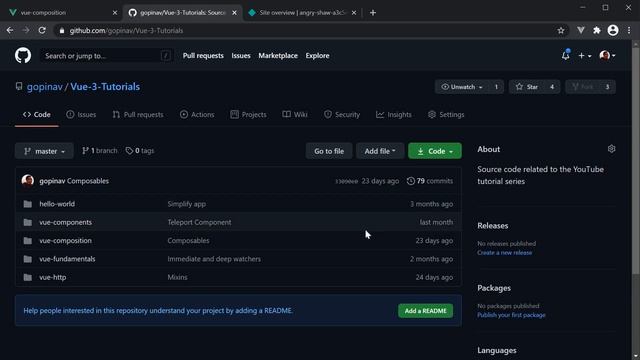Open Chrome three-dot menu
This screenshot has width=640, height=360.
pyautogui.click(x=629, y=31)
